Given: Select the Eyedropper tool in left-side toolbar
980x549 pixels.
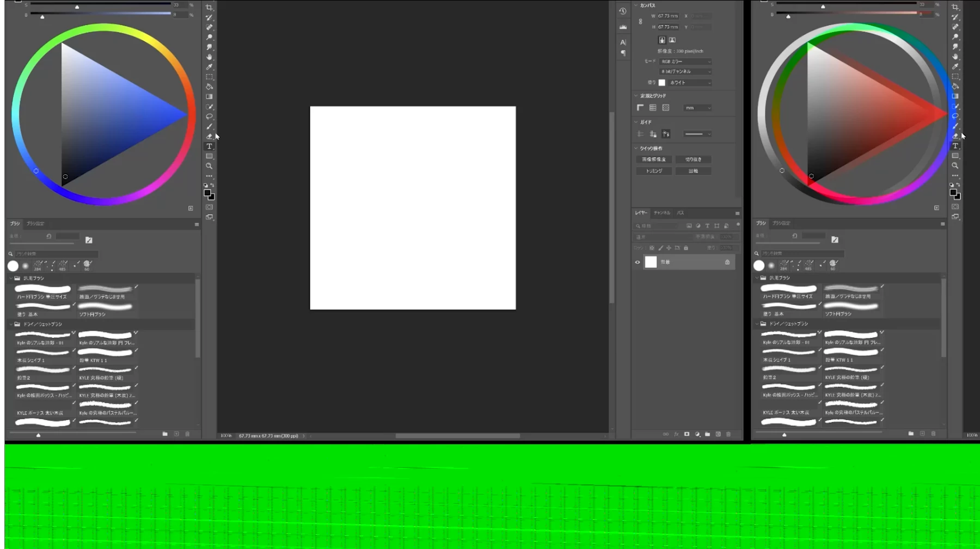Looking at the screenshot, I should [x=209, y=67].
